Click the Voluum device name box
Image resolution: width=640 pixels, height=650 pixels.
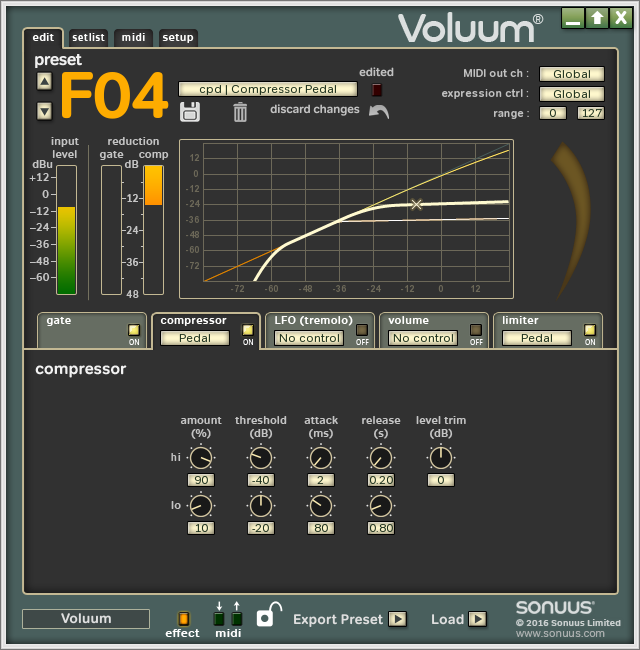tap(86, 618)
